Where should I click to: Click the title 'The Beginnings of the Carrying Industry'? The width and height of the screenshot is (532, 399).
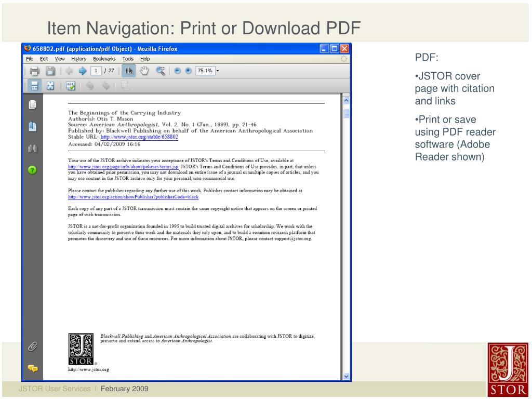click(x=124, y=113)
